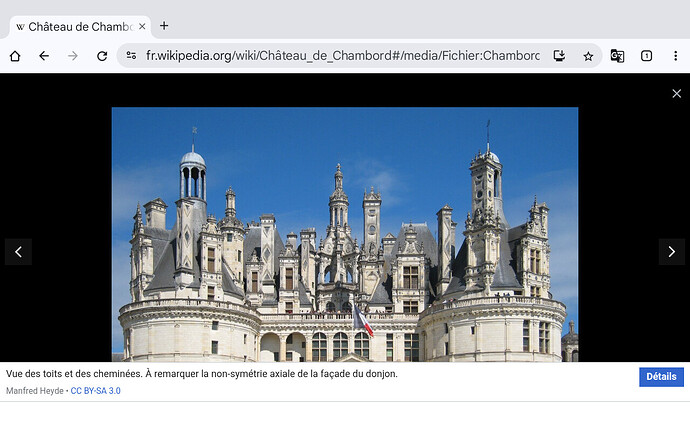Open the CC BY-SA 3.0 license link
The image size is (690, 431).
tap(95, 391)
